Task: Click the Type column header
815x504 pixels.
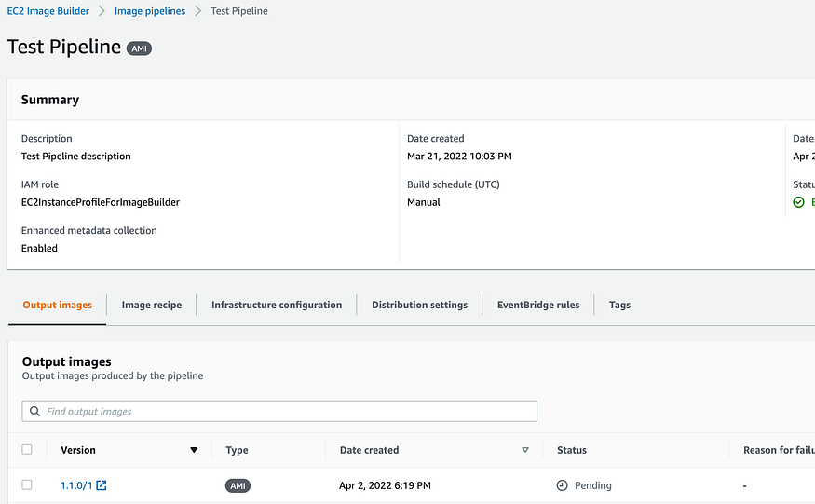Action: 237,450
